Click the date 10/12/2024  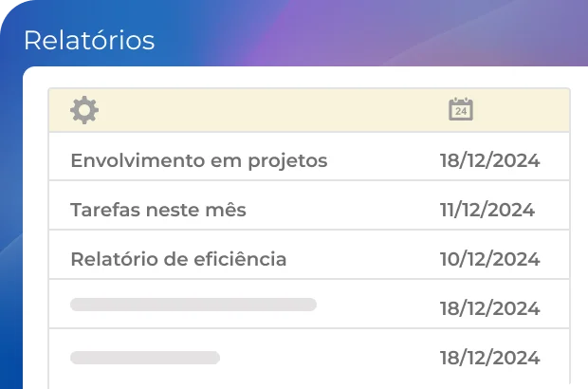489,259
